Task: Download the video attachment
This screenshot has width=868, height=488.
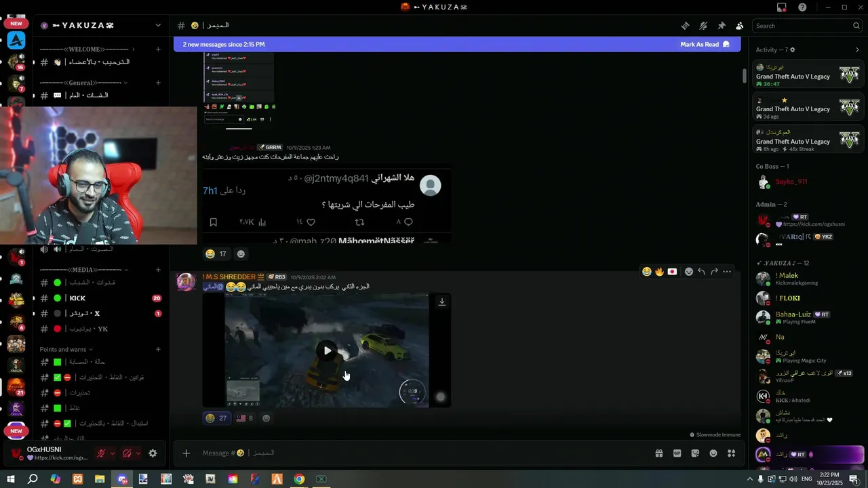Action: tap(442, 302)
